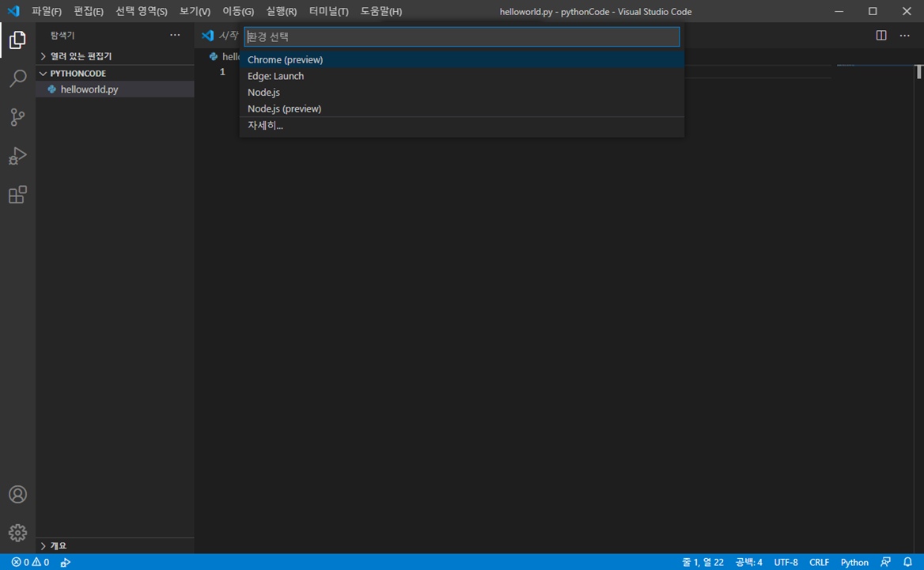This screenshot has height=570, width=924.
Task: Open the 보기(V) menu
Action: click(x=195, y=11)
